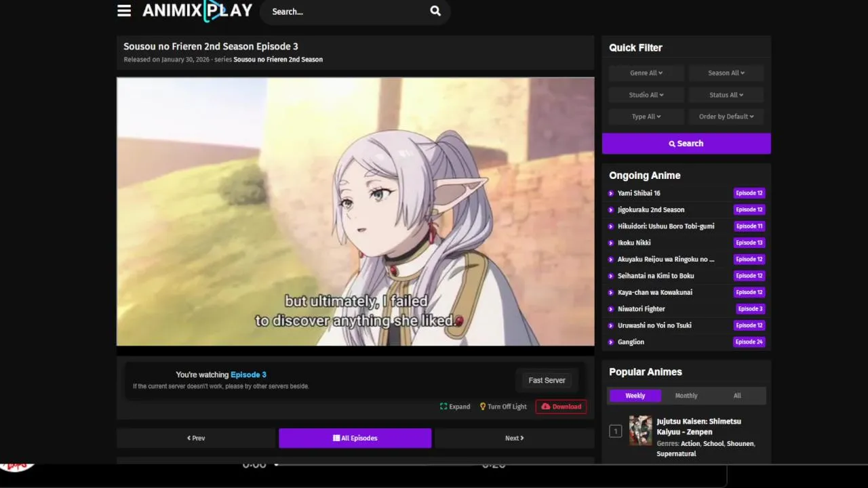868x488 pixels.
Task: Open the Studio All dropdown
Action: pyautogui.click(x=646, y=95)
